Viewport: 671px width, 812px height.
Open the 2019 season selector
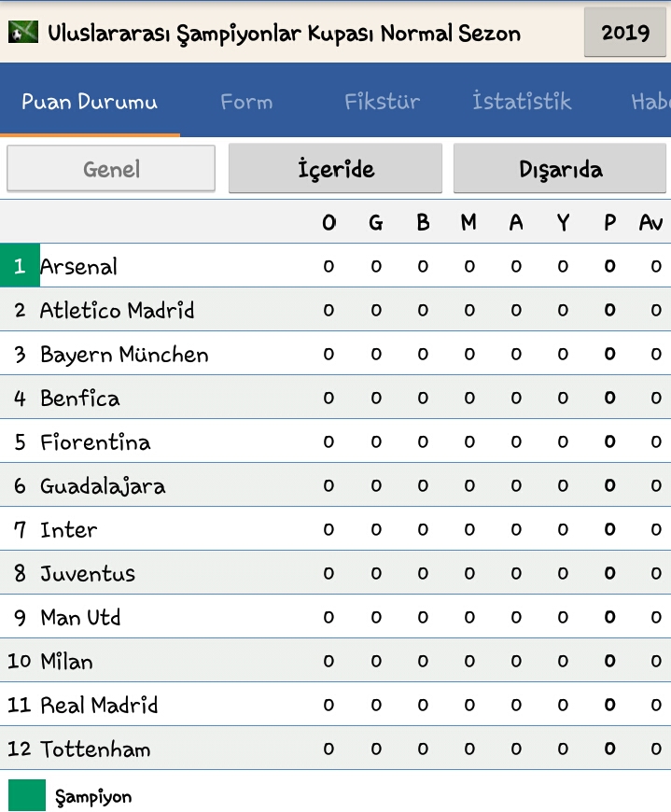pyautogui.click(x=625, y=32)
